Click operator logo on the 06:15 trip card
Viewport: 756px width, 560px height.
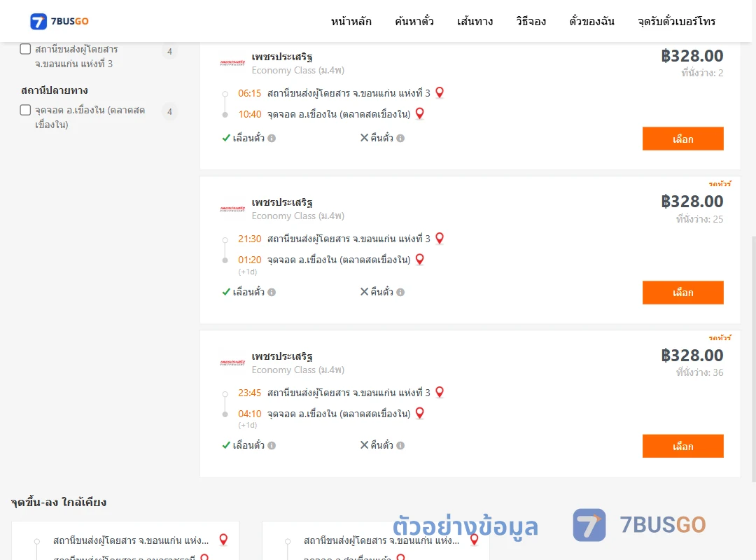click(232, 63)
